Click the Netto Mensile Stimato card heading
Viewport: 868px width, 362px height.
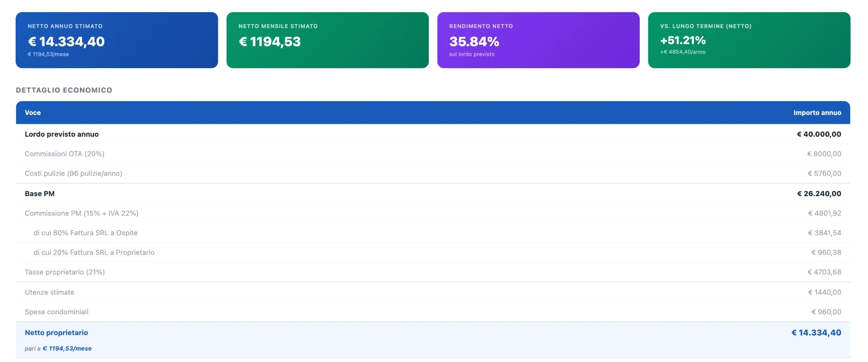(x=278, y=26)
